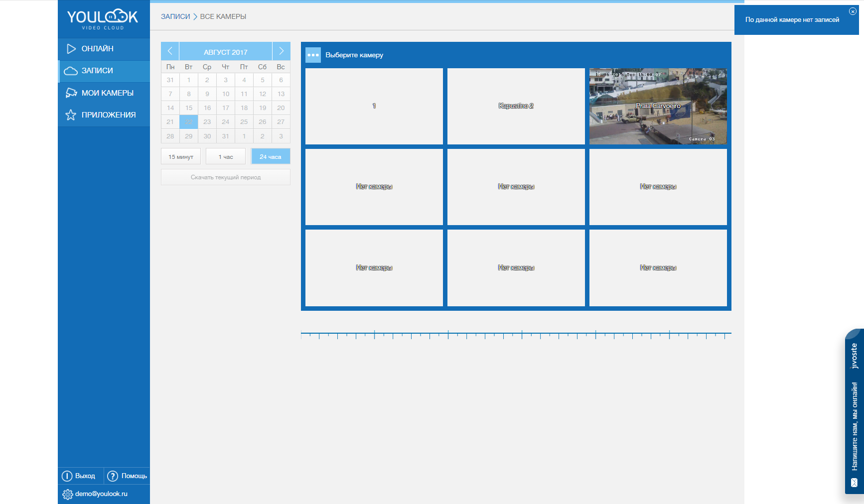
Task: Click the star icon beside ПРИЛОЖЕНИЯ
Action: pyautogui.click(x=71, y=115)
